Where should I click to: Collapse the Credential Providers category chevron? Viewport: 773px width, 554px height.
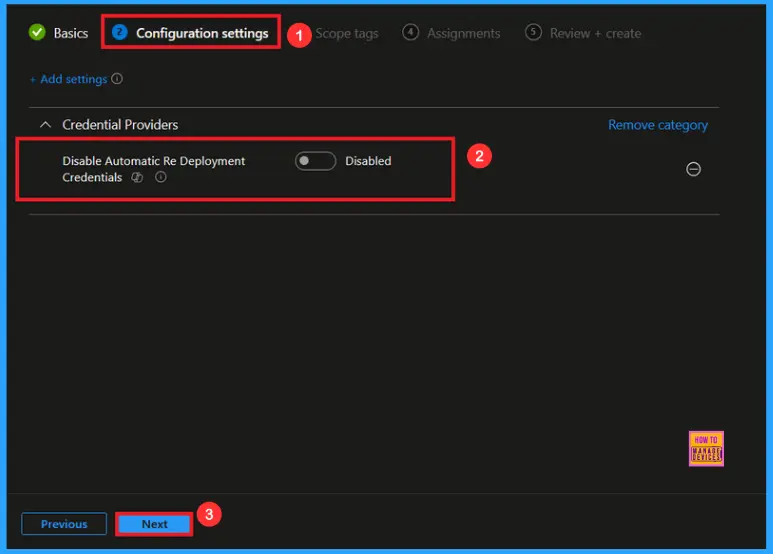(45, 125)
